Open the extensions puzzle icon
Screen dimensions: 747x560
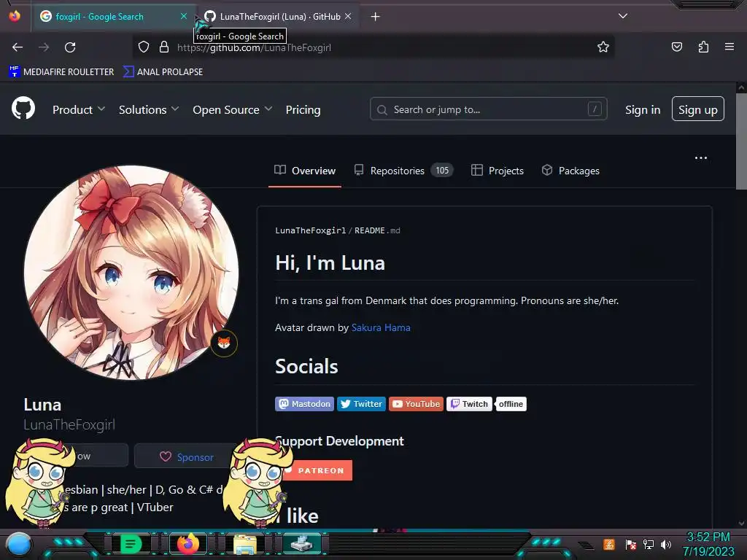coord(703,47)
